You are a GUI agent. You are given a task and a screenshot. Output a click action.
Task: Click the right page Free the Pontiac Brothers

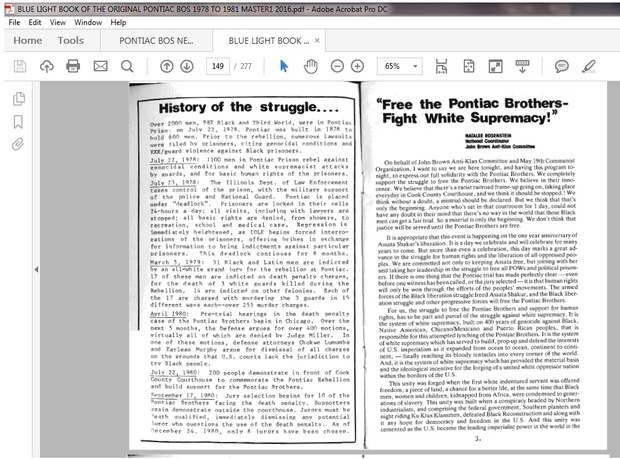tap(484, 265)
